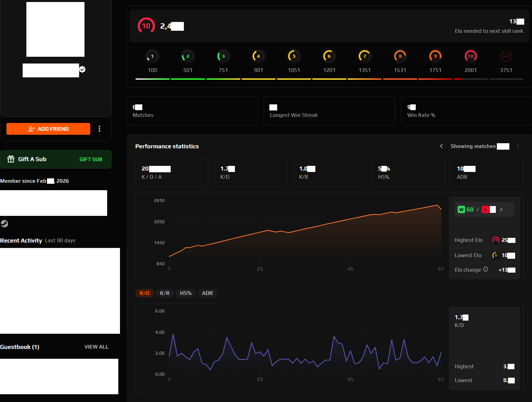The image size is (532, 402).
Task: Click the skill level 5 badge at 1051
Action: [294, 56]
